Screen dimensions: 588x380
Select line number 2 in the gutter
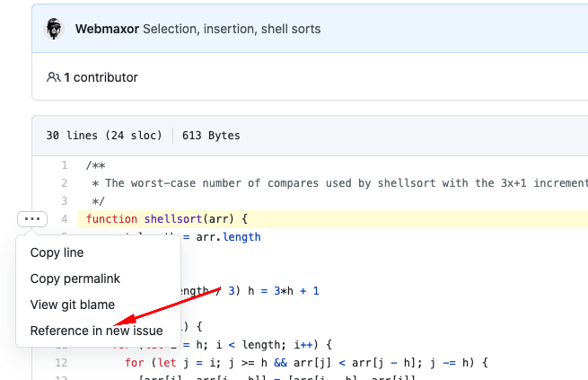pyautogui.click(x=64, y=183)
